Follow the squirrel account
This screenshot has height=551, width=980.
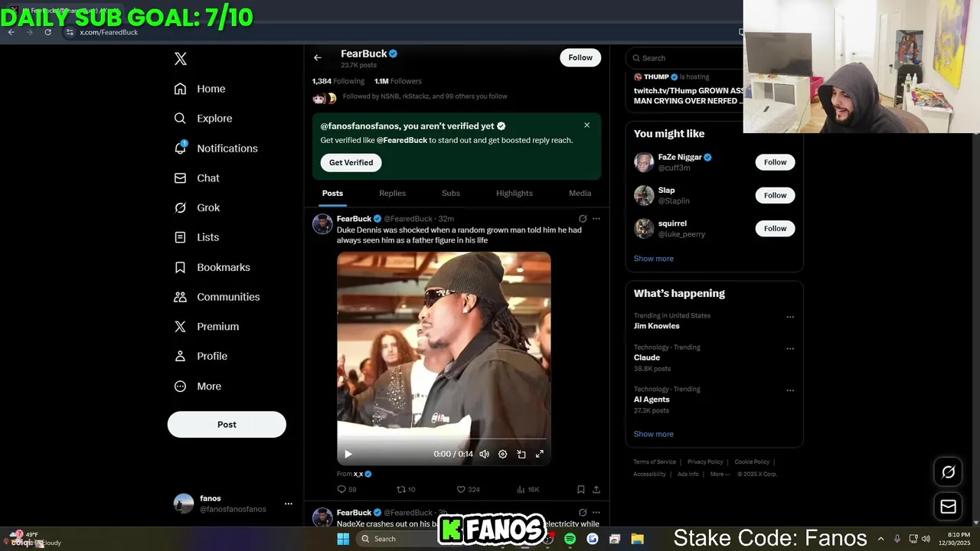pos(775,228)
